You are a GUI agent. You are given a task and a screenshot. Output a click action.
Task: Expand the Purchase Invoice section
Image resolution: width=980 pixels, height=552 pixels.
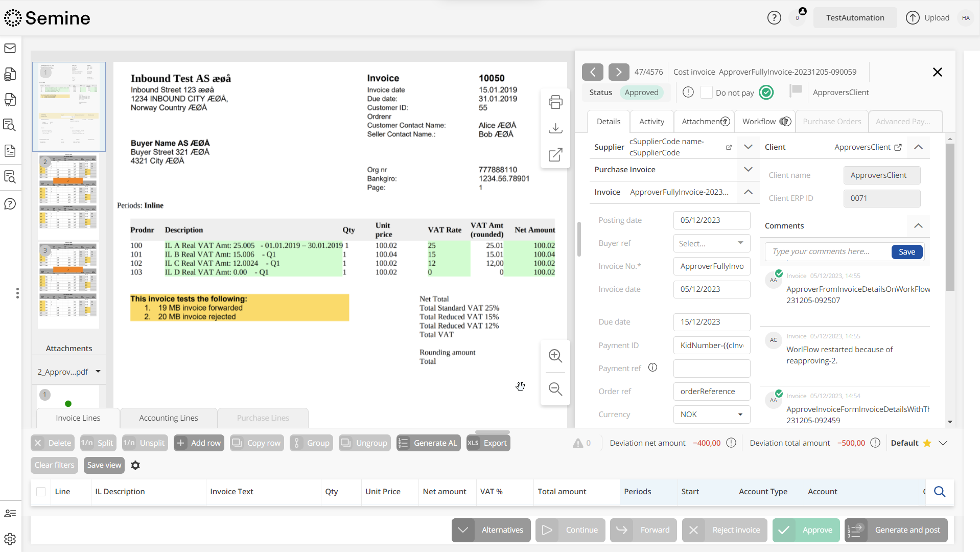[x=748, y=169]
